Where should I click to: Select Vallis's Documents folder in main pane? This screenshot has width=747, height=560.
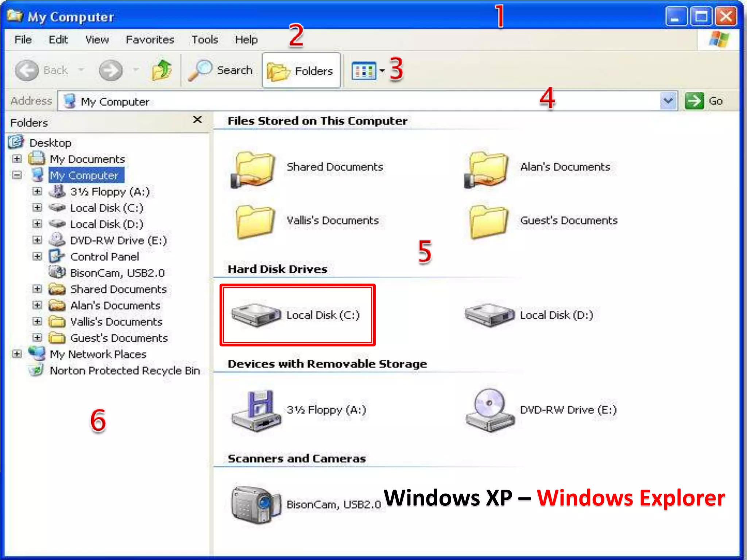coord(255,222)
